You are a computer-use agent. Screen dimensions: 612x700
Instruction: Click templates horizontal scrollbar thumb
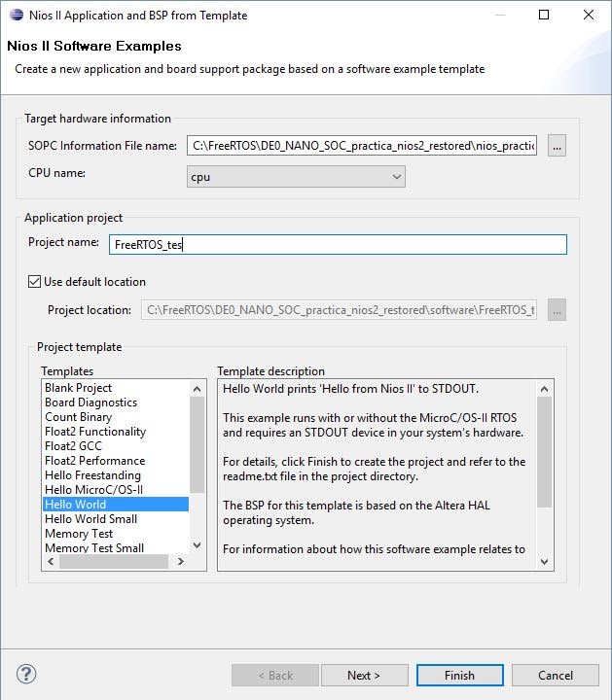[114, 562]
